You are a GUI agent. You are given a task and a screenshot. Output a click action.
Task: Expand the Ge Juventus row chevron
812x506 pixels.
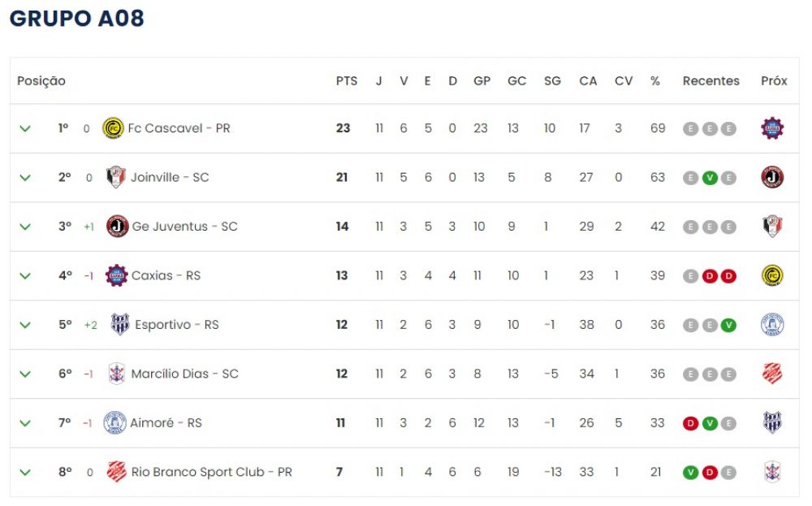click(x=25, y=227)
